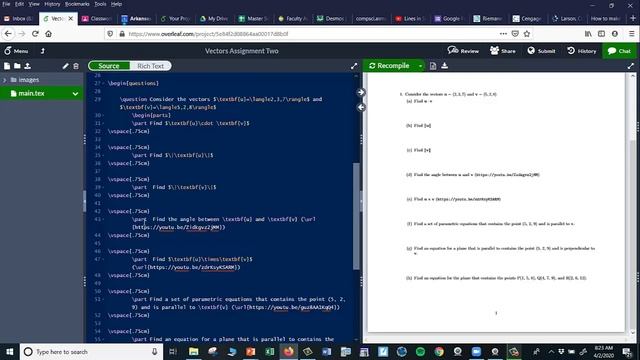Open the Chat panel
Viewport: 640px width, 360px height.
pyautogui.click(x=619, y=51)
